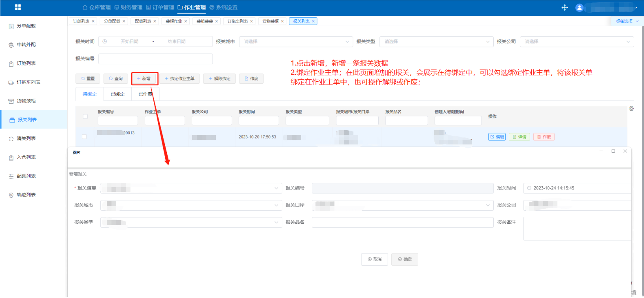Switch to the 待绑定 tab
The height and width of the screenshot is (298, 644).
[90, 94]
